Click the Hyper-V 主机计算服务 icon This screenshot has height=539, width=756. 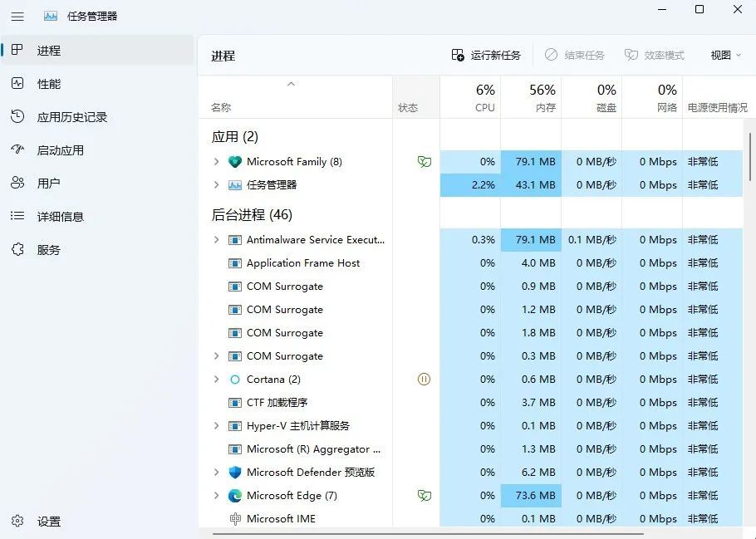point(235,426)
